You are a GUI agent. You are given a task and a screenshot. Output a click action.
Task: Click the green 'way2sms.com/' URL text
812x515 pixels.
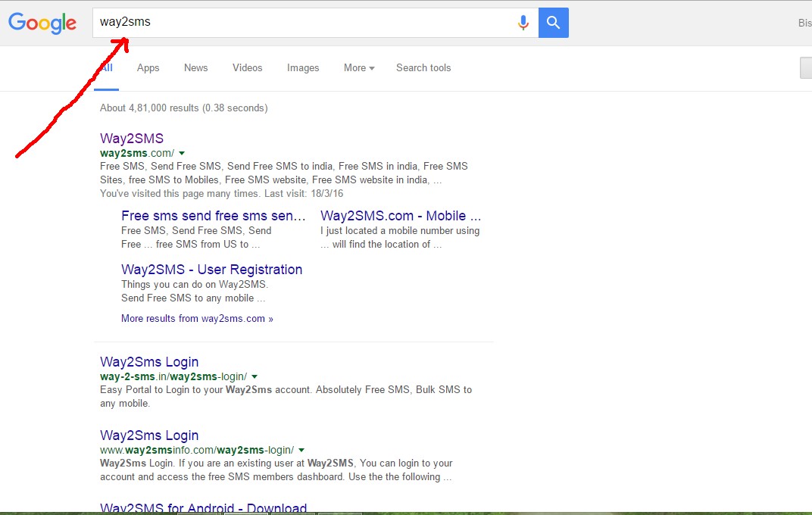click(x=137, y=153)
